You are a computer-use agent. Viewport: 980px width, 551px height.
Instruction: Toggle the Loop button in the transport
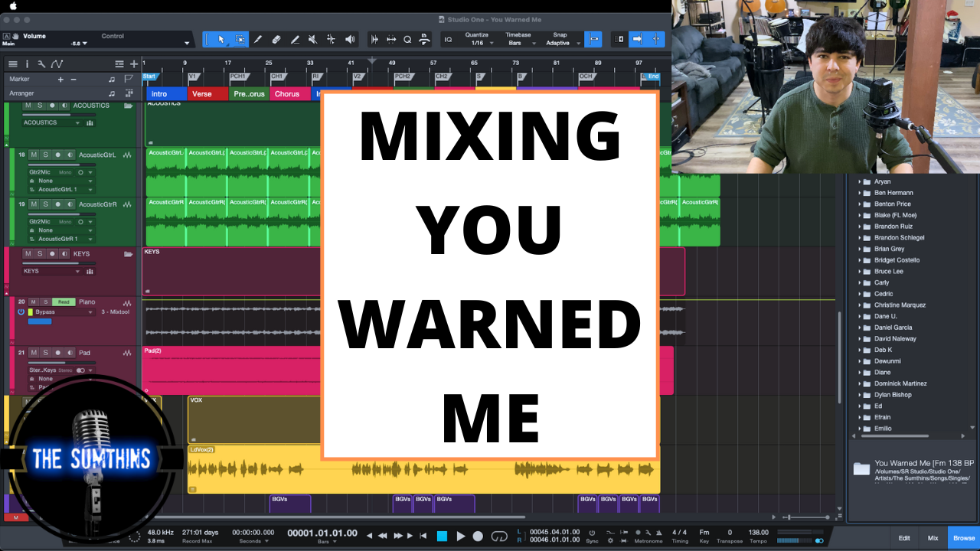point(499,536)
